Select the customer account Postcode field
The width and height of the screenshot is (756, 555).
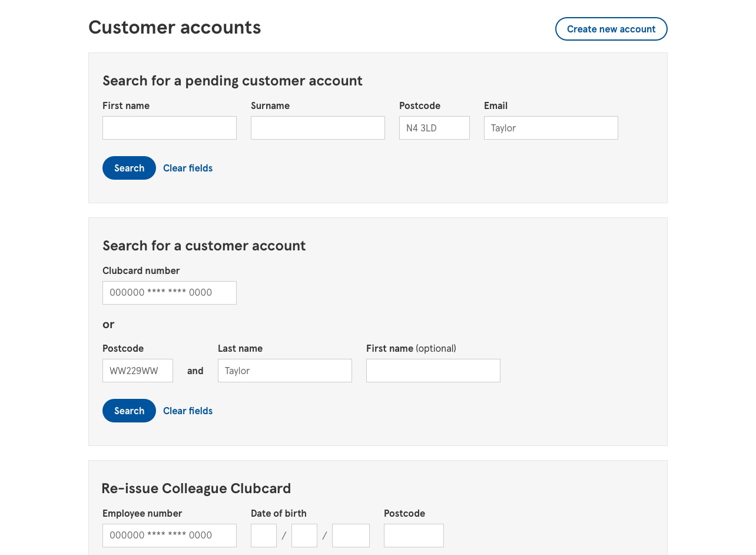138,371
